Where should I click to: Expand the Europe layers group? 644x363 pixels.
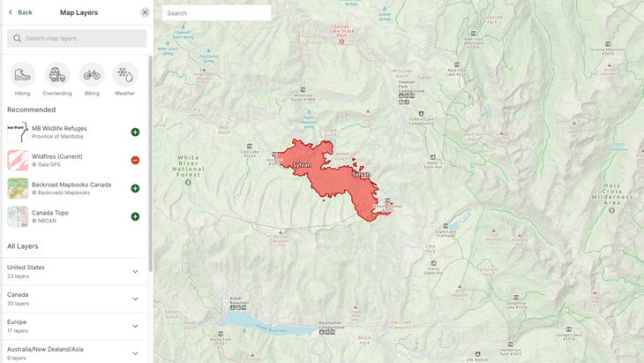coord(74,326)
